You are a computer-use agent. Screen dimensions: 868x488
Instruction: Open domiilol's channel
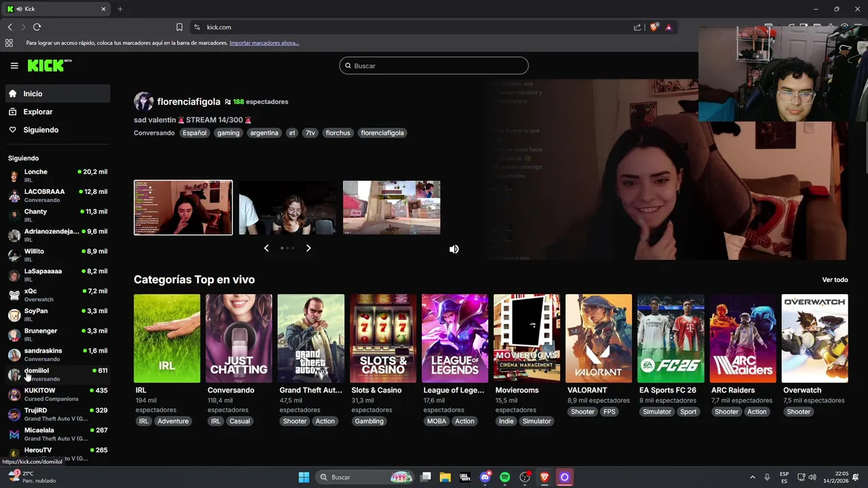tap(58, 374)
